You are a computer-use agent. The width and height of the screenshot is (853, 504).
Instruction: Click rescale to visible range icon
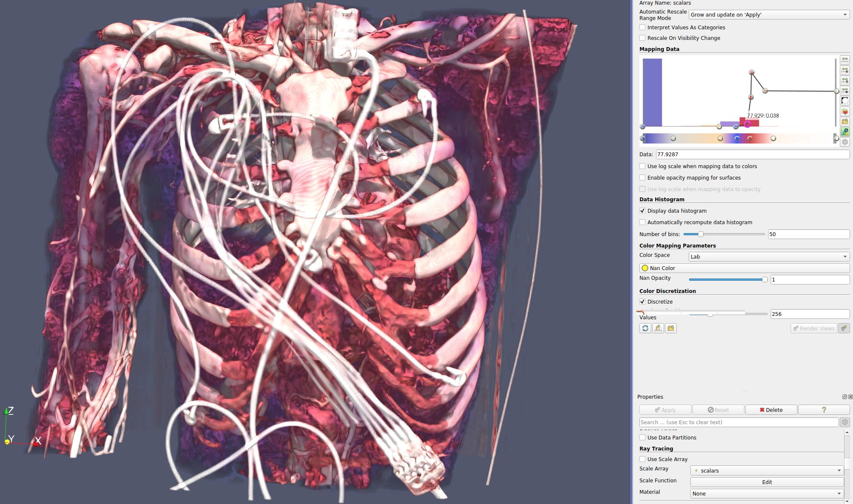[845, 90]
